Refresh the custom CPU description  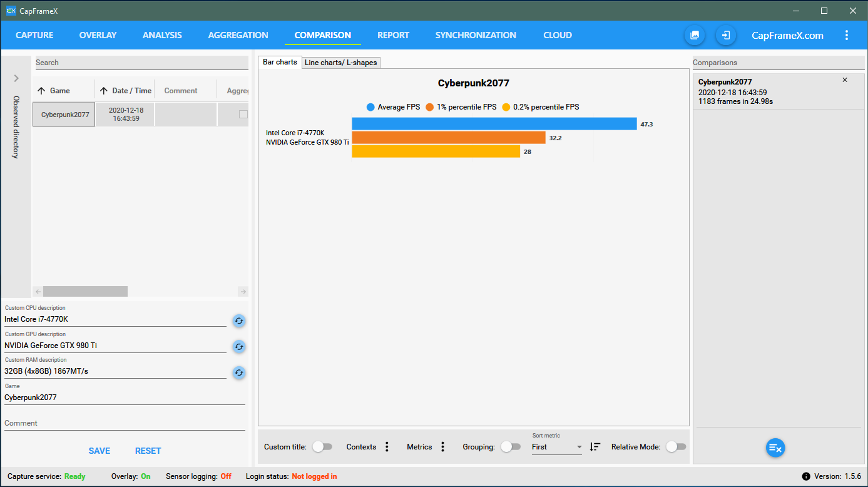[x=238, y=320]
